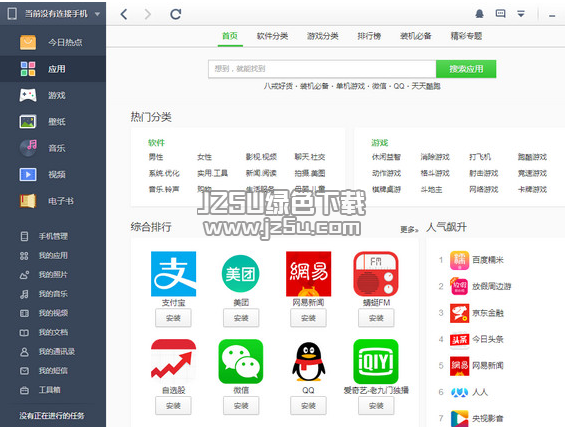
Task: Open 手机管理 in the sidebar
Action: (x=53, y=236)
